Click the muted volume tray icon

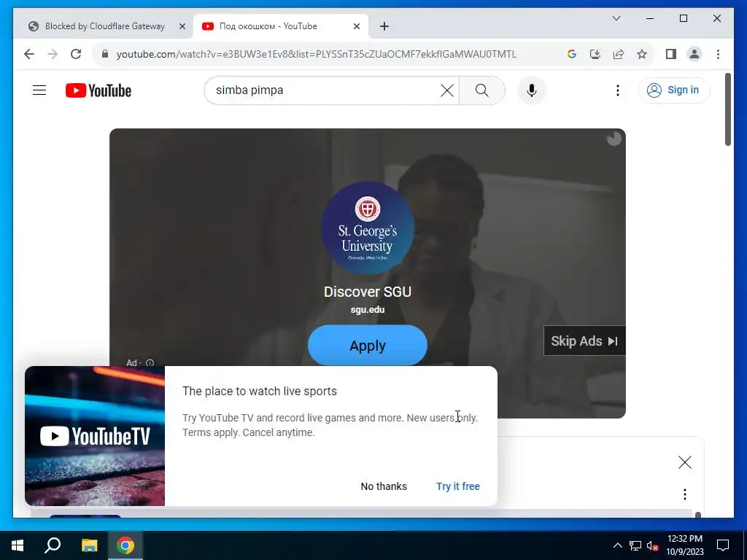point(653,545)
